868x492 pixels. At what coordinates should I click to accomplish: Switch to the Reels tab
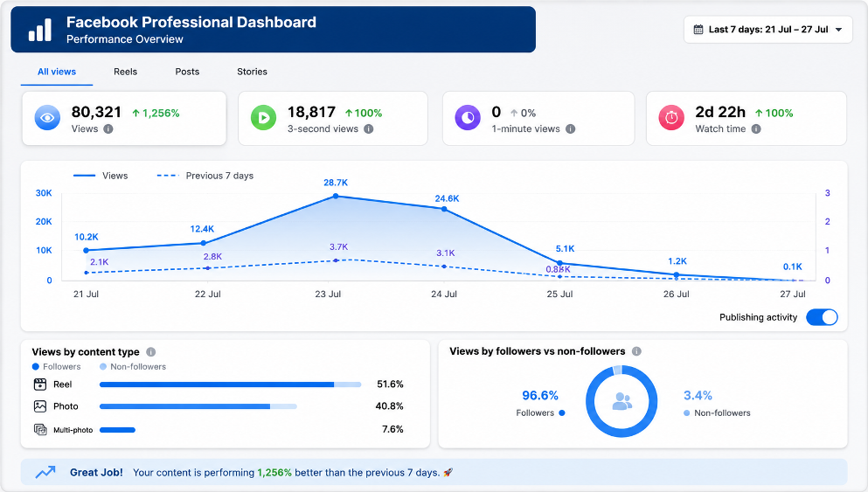(126, 72)
